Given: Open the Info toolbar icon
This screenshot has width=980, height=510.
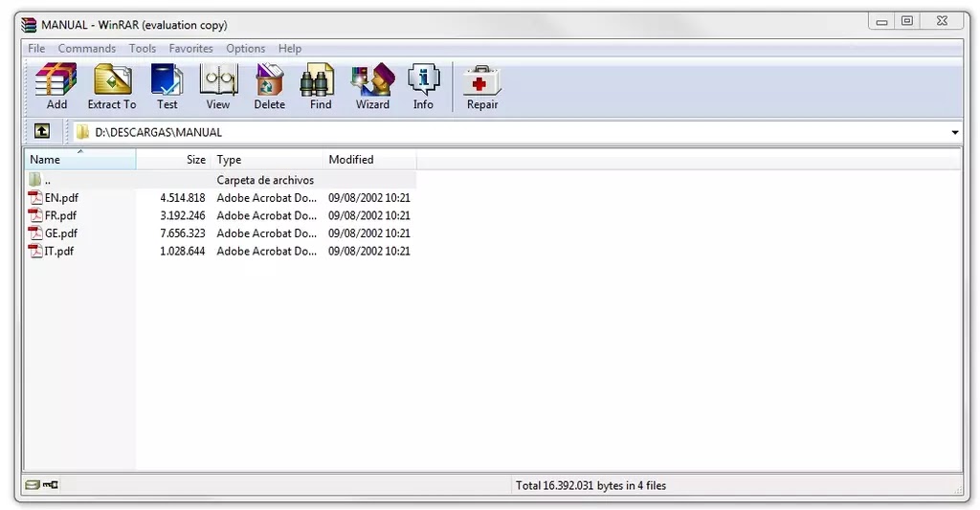Looking at the screenshot, I should coord(423,80).
